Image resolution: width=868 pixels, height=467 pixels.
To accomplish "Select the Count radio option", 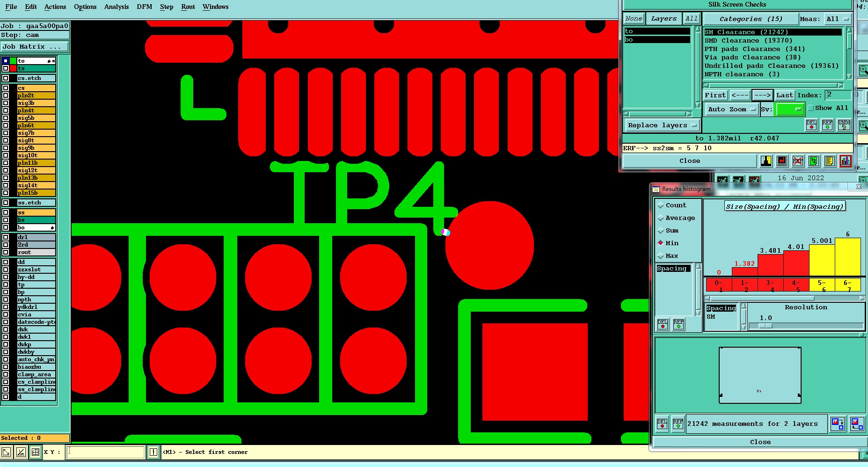I will (661, 205).
